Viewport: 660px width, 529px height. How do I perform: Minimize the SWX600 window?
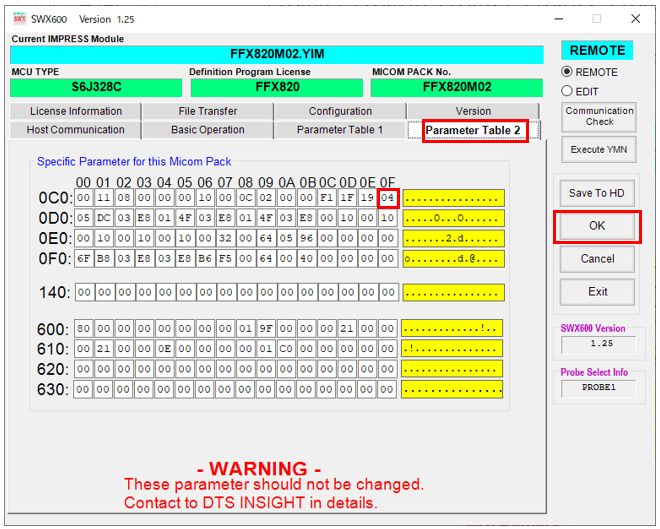[559, 19]
